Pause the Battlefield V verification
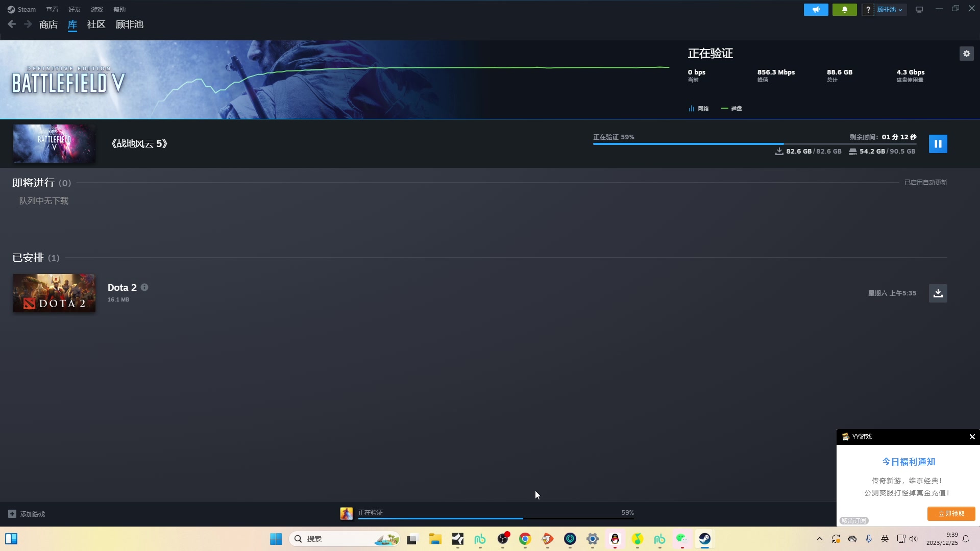 coord(938,144)
